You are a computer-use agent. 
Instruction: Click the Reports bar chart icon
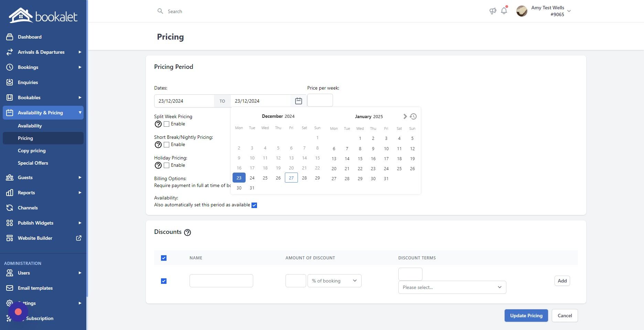tap(10, 193)
